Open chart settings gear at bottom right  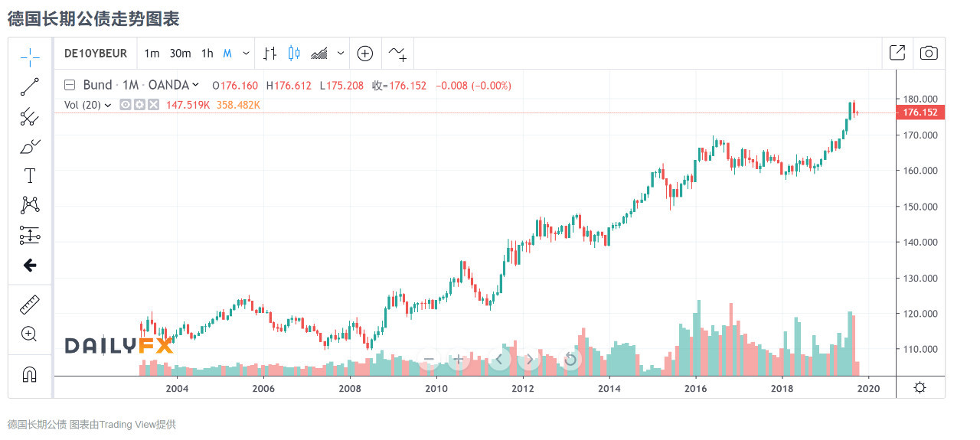coord(920,387)
